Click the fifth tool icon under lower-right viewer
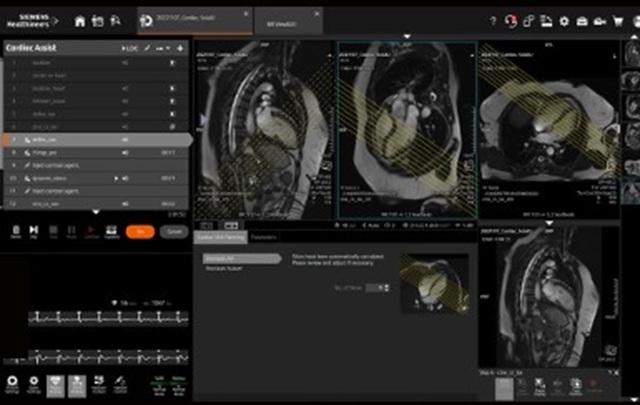 click(x=576, y=387)
